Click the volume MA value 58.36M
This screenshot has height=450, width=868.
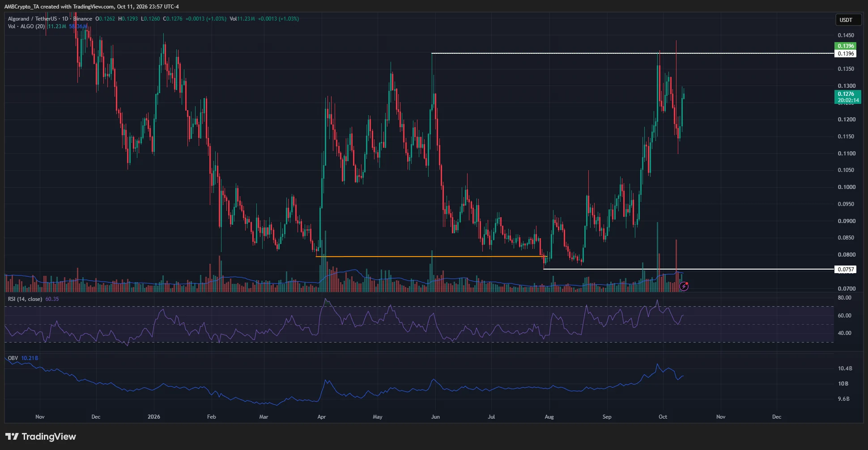[x=78, y=26]
